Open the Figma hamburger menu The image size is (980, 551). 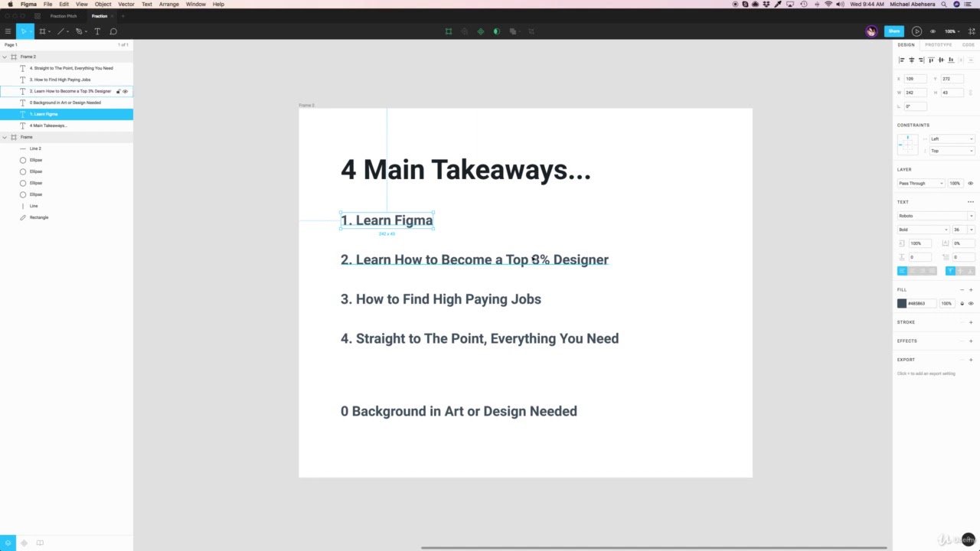(x=8, y=31)
